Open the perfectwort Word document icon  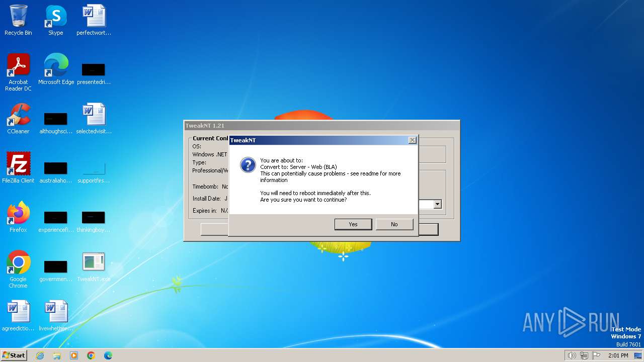click(x=94, y=20)
